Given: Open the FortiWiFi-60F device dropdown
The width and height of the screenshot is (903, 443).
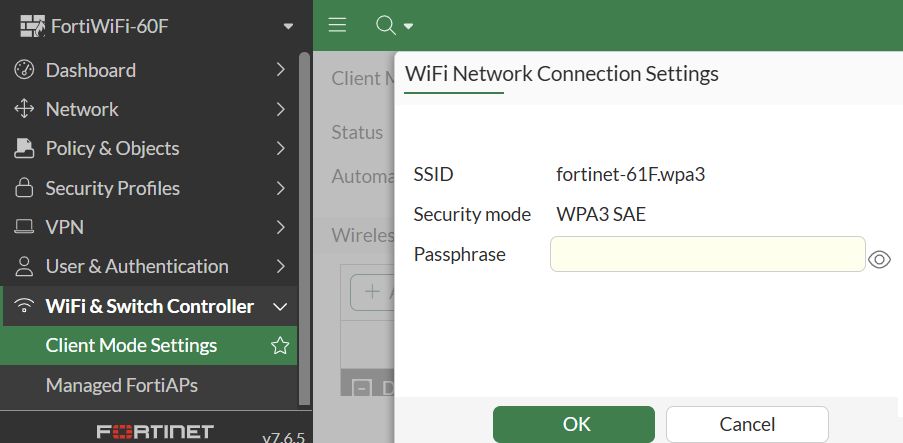Looking at the screenshot, I should tap(289, 26).
